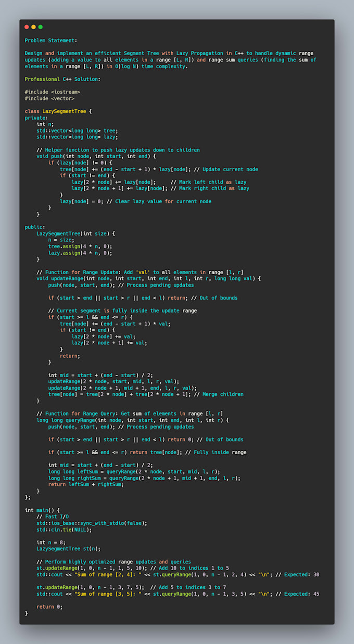
Task: Click the 'void updateRange(' function signature
Action: [x=149, y=278]
